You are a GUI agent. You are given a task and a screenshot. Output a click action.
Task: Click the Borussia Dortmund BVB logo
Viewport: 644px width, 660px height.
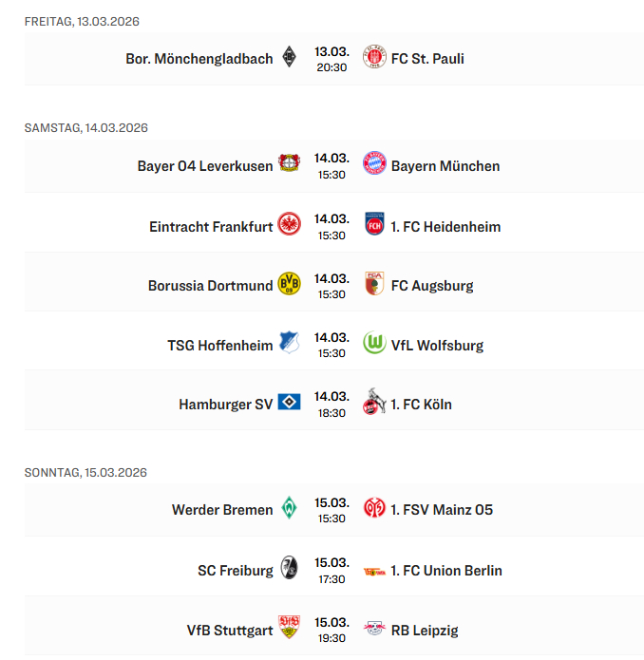coord(289,285)
